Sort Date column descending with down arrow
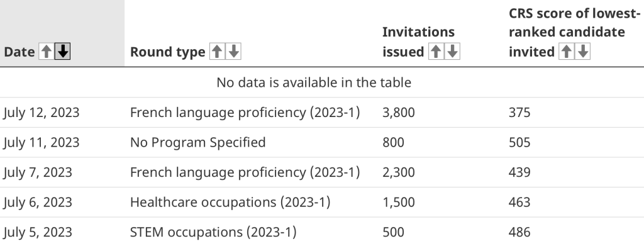 62,52
